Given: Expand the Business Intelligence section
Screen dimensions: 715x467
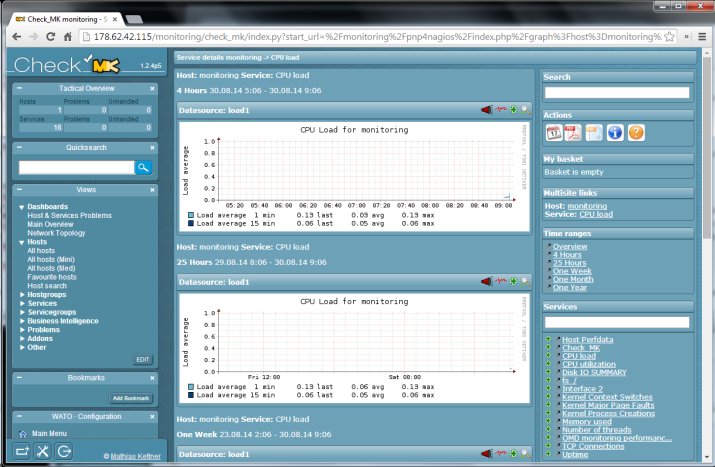Looking at the screenshot, I should coord(22,321).
